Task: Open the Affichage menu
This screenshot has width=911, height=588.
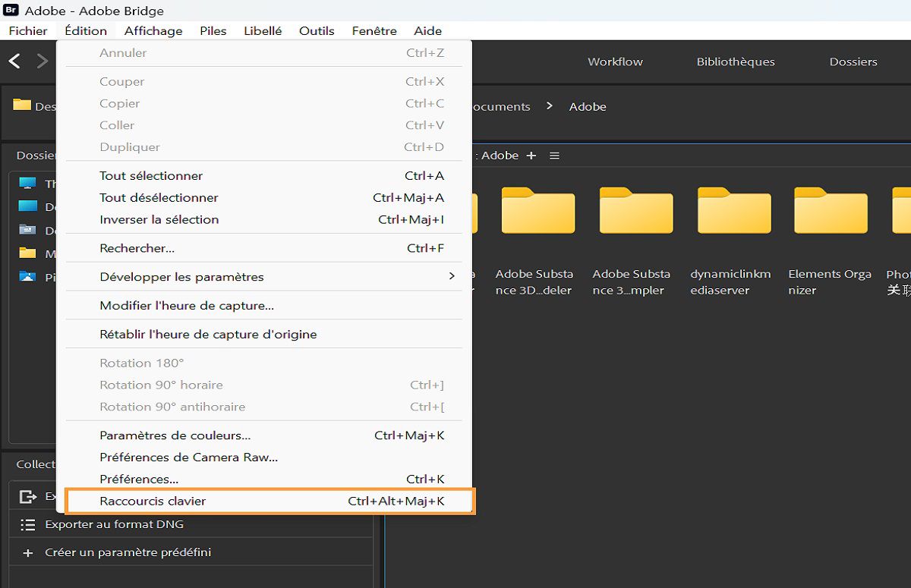Action: click(x=153, y=31)
